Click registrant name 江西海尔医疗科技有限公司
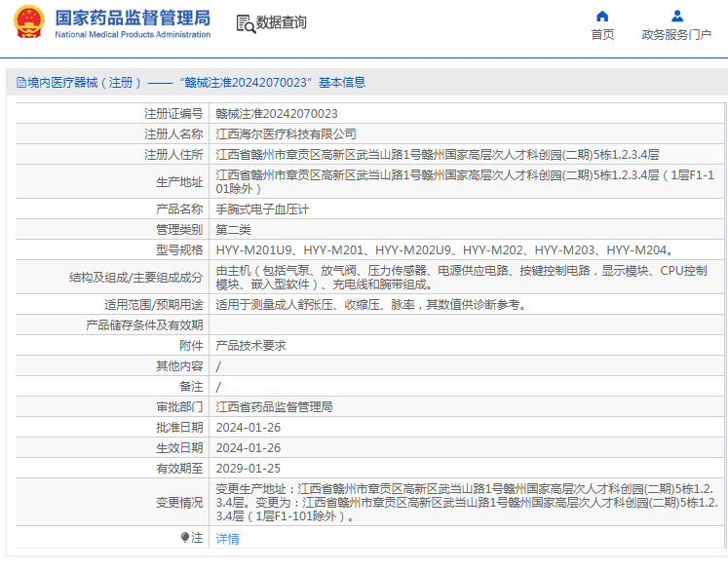This screenshot has height=571, width=728. (x=286, y=133)
